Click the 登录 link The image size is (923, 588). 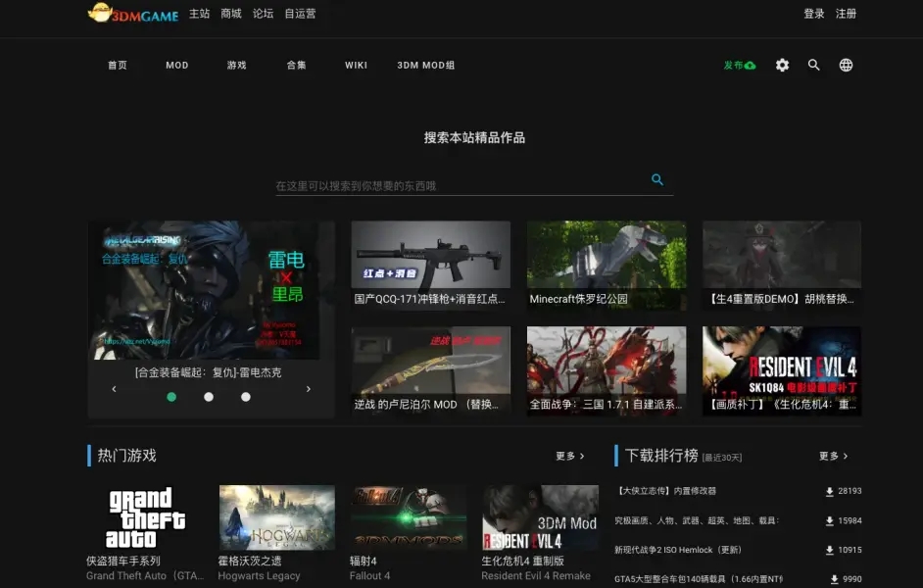click(814, 14)
